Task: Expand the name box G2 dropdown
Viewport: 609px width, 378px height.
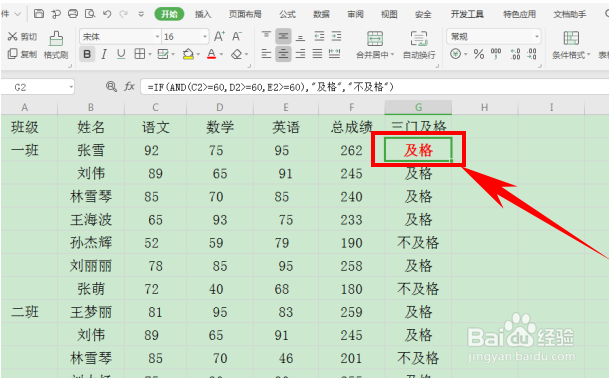Action: (x=71, y=87)
